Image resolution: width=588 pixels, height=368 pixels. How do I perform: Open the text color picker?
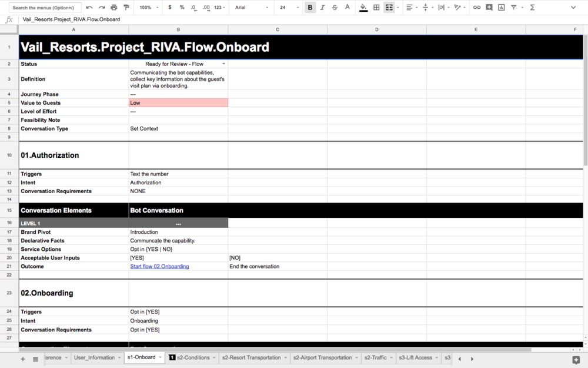point(348,8)
